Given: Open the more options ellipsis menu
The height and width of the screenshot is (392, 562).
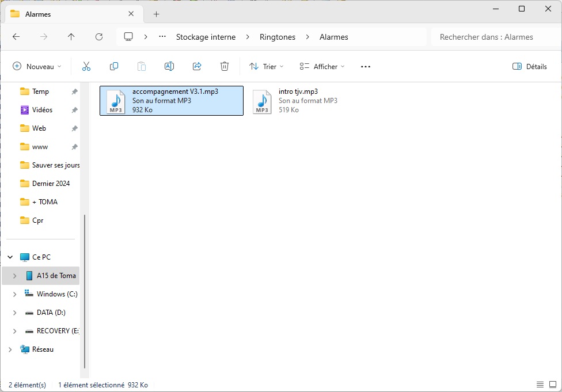Looking at the screenshot, I should [x=365, y=66].
